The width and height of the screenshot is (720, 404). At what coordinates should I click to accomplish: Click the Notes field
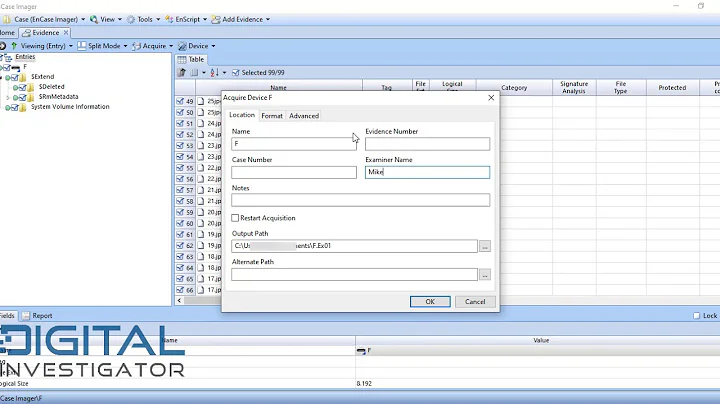[x=360, y=200]
